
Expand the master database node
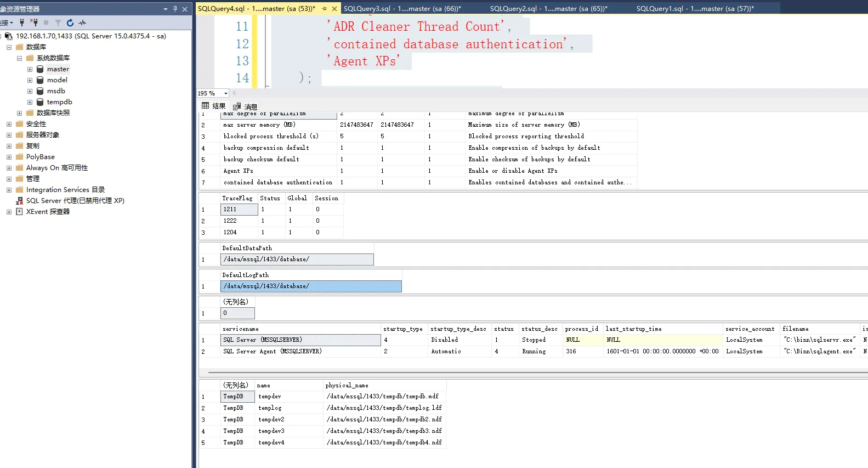click(x=30, y=69)
